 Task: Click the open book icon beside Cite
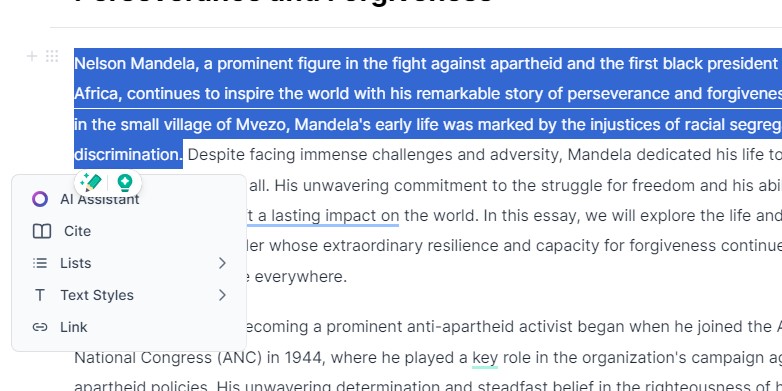pos(42,231)
